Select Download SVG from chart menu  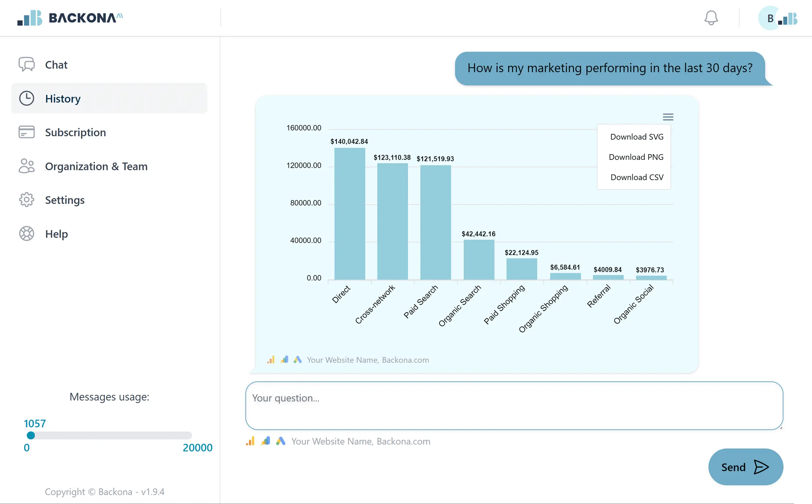(x=636, y=137)
